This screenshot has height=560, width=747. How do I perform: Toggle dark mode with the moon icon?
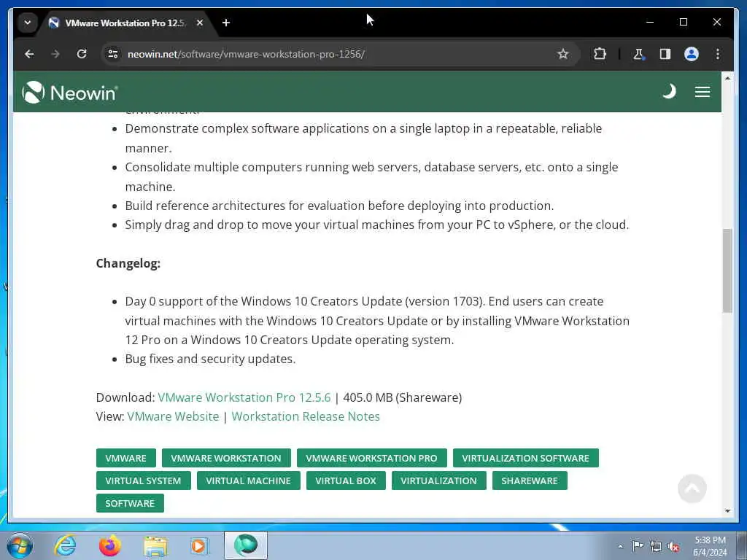coord(670,91)
